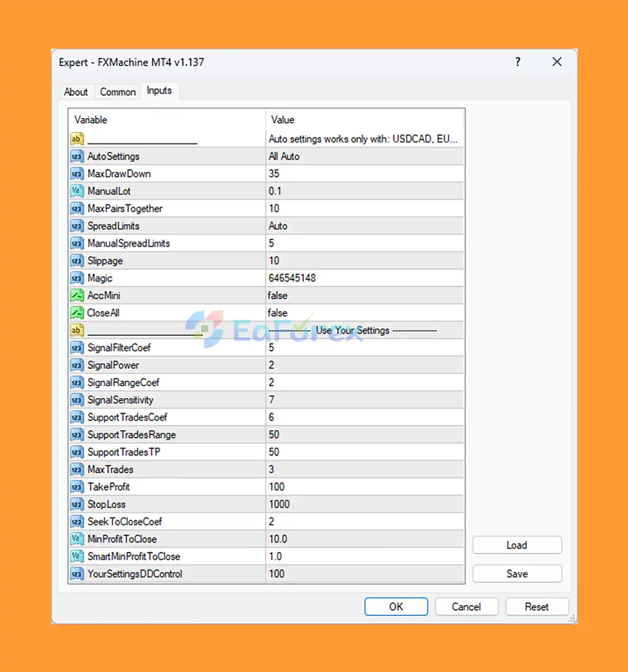628x672 pixels.
Task: Click the icon next to Slippage
Action: (x=77, y=261)
